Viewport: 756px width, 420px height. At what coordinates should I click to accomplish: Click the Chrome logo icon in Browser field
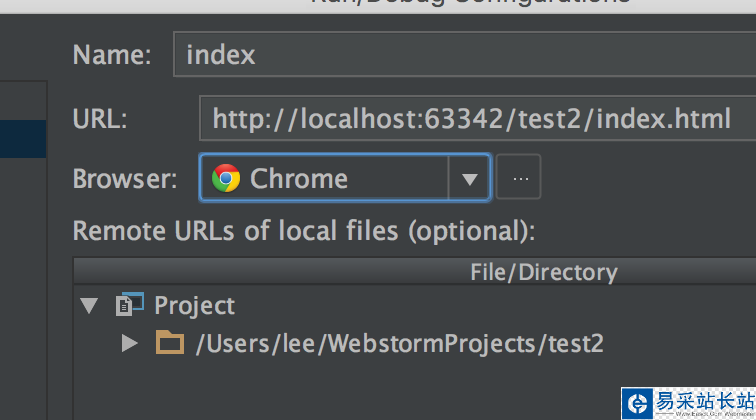pos(226,179)
